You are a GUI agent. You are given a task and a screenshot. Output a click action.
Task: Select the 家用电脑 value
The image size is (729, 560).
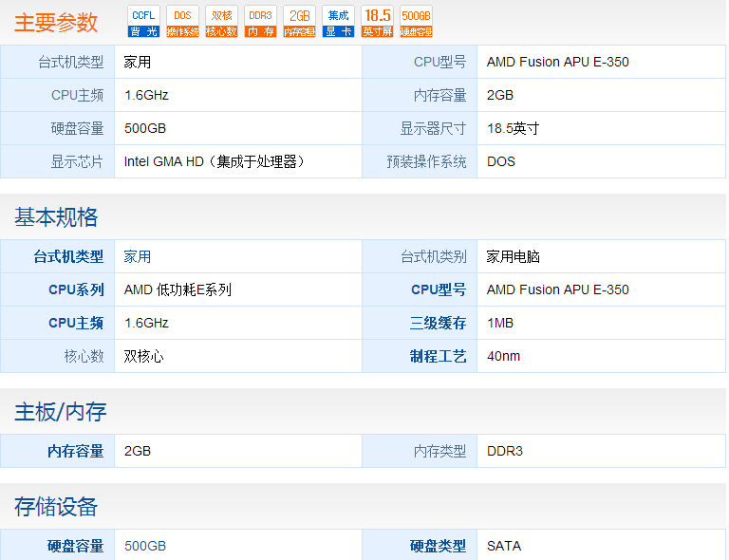[513, 256]
